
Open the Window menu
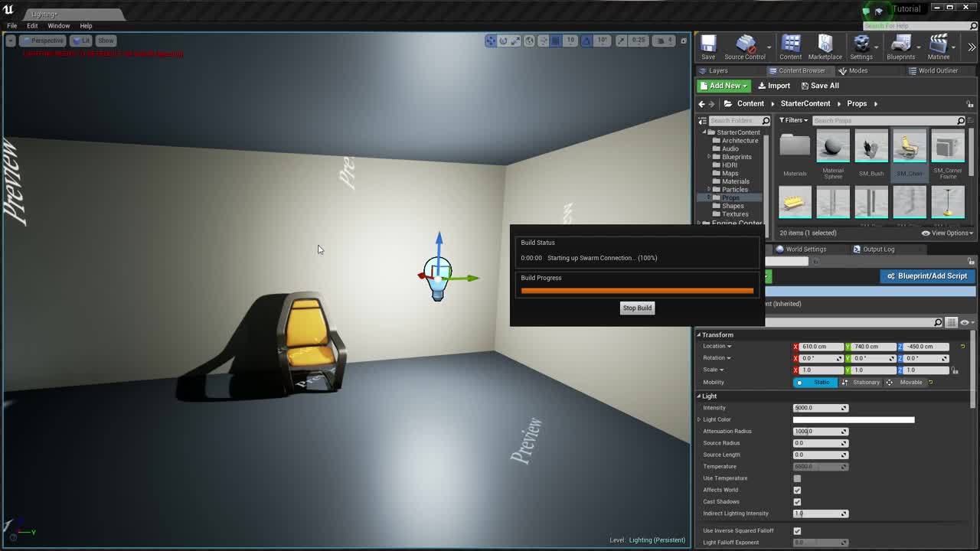click(58, 25)
